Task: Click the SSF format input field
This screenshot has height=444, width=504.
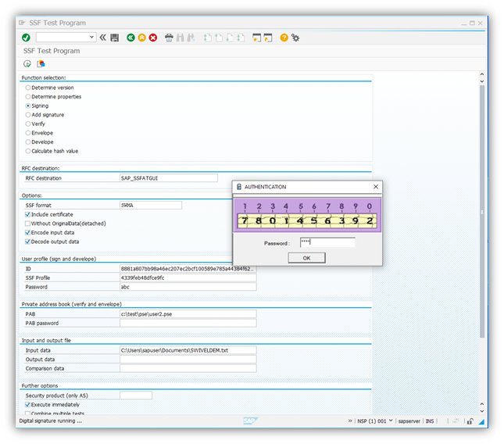Action: pyautogui.click(x=151, y=205)
